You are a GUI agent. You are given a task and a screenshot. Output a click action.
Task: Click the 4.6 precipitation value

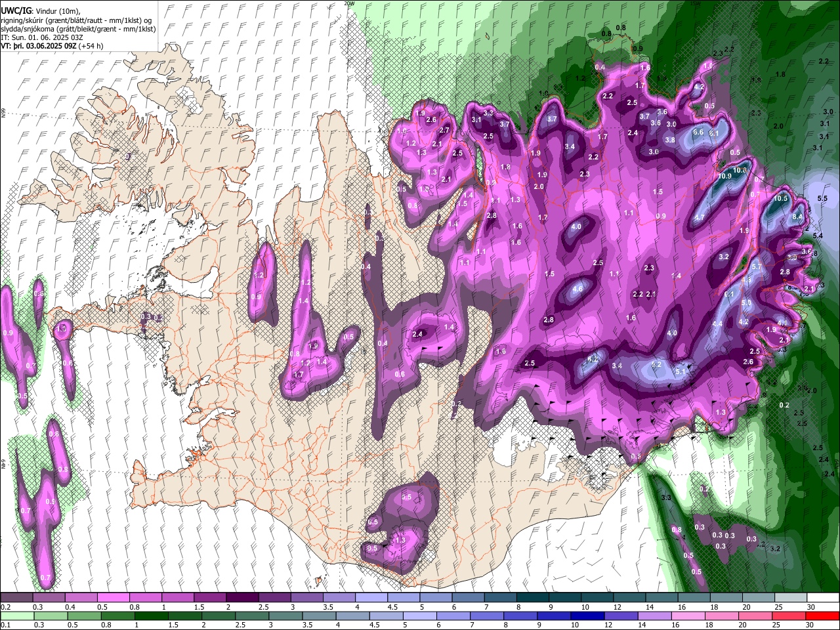coord(578,289)
